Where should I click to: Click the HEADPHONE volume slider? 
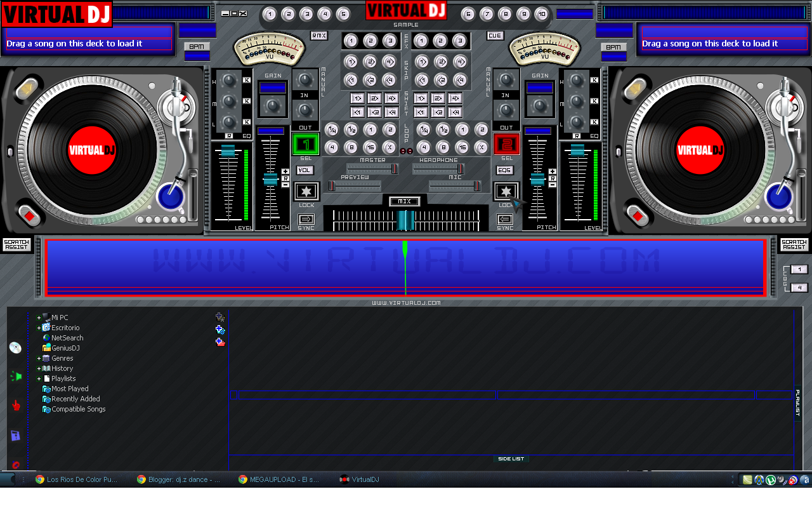438,169
